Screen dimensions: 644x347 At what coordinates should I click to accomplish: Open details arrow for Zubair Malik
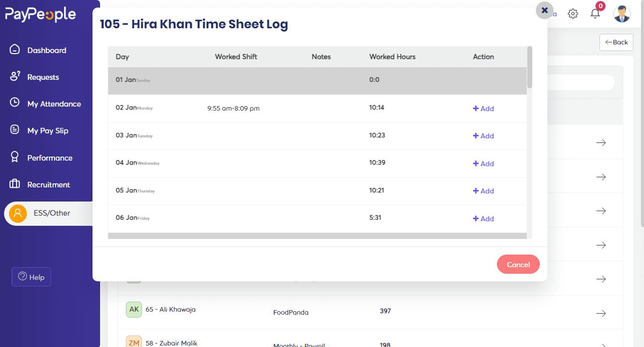point(601,343)
